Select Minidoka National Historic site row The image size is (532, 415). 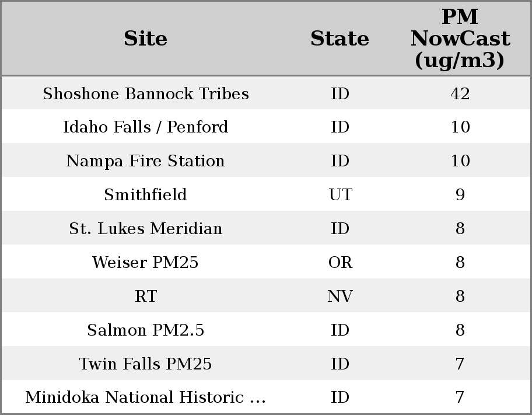click(146, 397)
